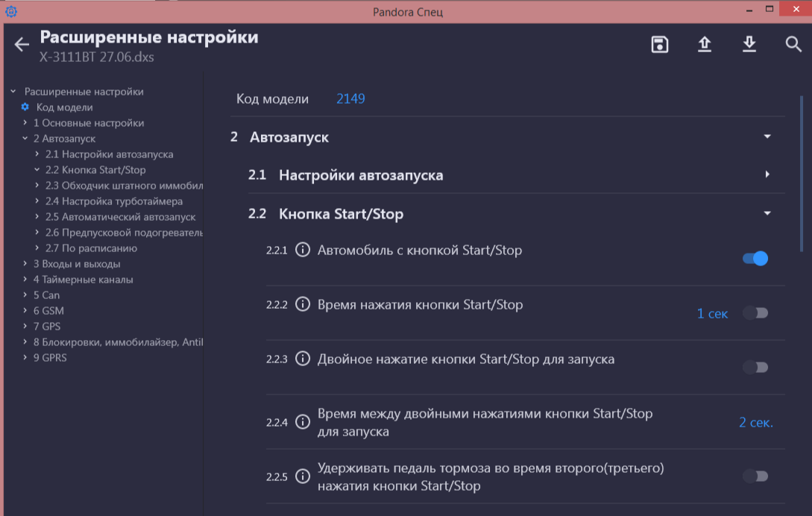
Task: Click the save floppy disk icon
Action: point(659,45)
